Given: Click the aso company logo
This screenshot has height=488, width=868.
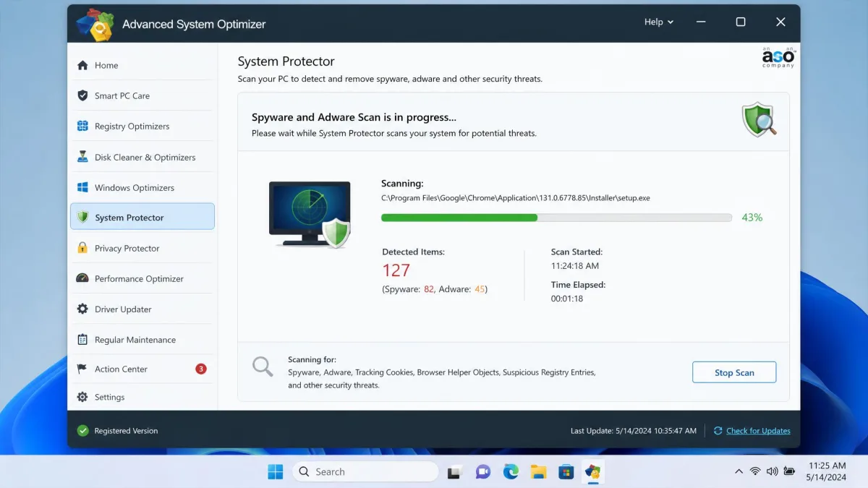Looking at the screenshot, I should tap(778, 56).
